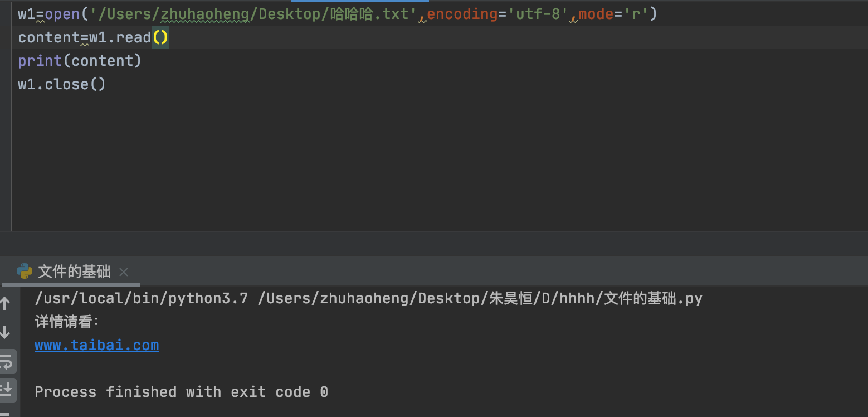Viewport: 868px width, 417px height.
Task: Toggle the Scroll to End console icon
Action: [x=7, y=390]
